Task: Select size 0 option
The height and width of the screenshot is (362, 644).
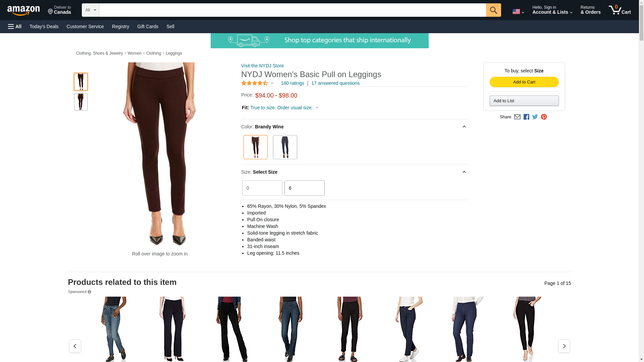Action: [262, 188]
